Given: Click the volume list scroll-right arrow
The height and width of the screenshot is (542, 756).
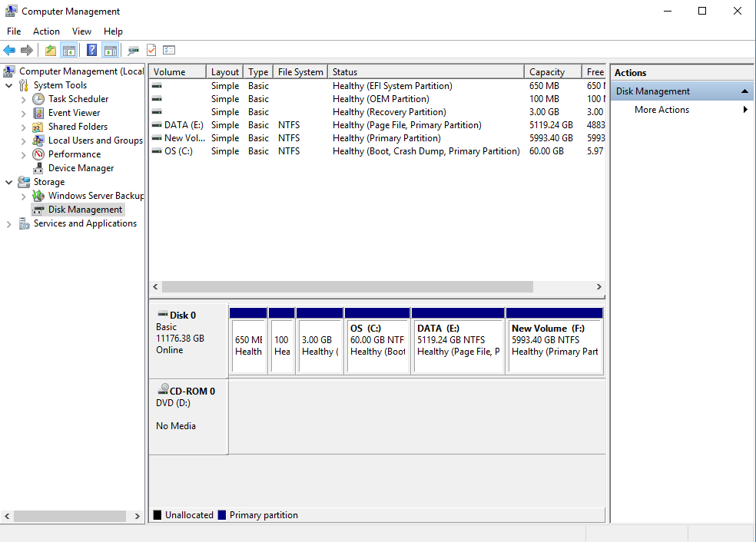Looking at the screenshot, I should (598, 286).
